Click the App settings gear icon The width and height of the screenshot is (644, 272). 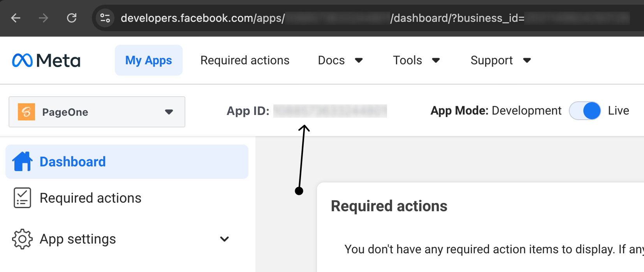click(22, 239)
